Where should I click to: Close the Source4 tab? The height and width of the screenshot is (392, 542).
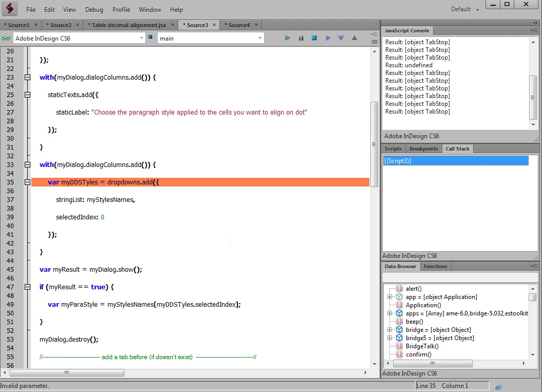[x=256, y=25]
